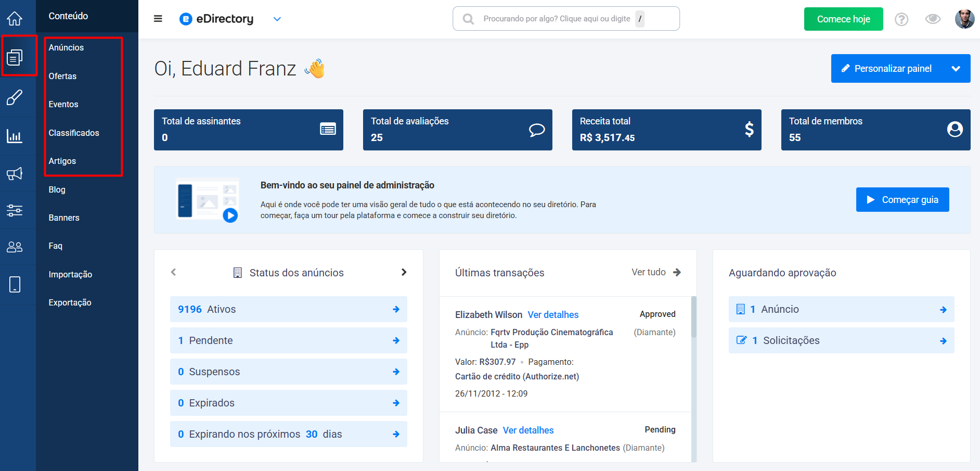Go to previous status panel with left chevron
Image resolution: width=980 pixels, height=471 pixels.
(x=174, y=272)
